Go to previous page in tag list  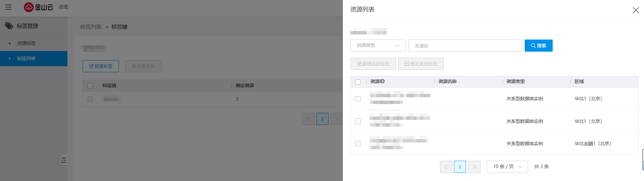coord(308,119)
